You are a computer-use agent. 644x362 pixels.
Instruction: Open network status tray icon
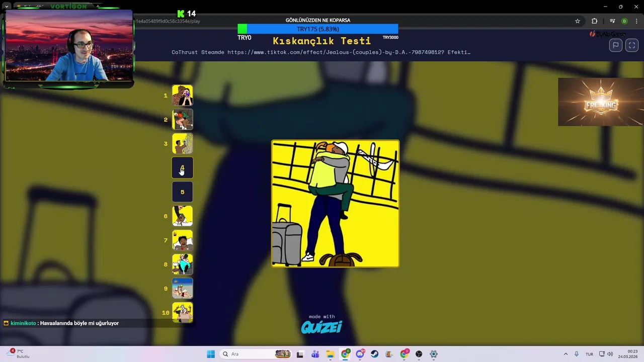(x=602, y=354)
